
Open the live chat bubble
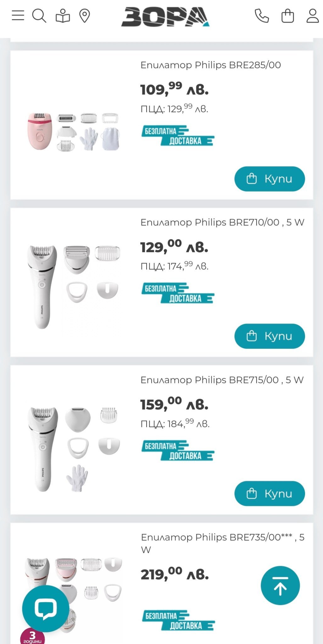click(46, 608)
